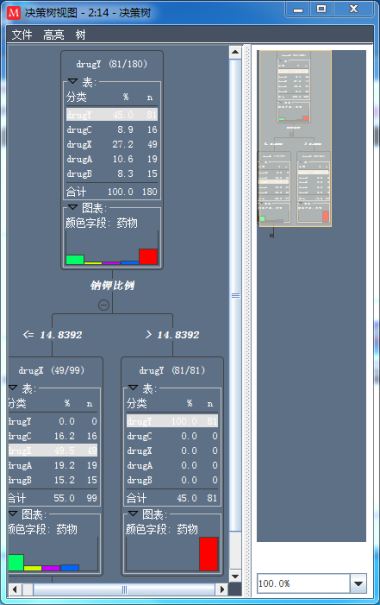Click the green bar in root node chart
The height and width of the screenshot is (605, 380).
(75, 260)
